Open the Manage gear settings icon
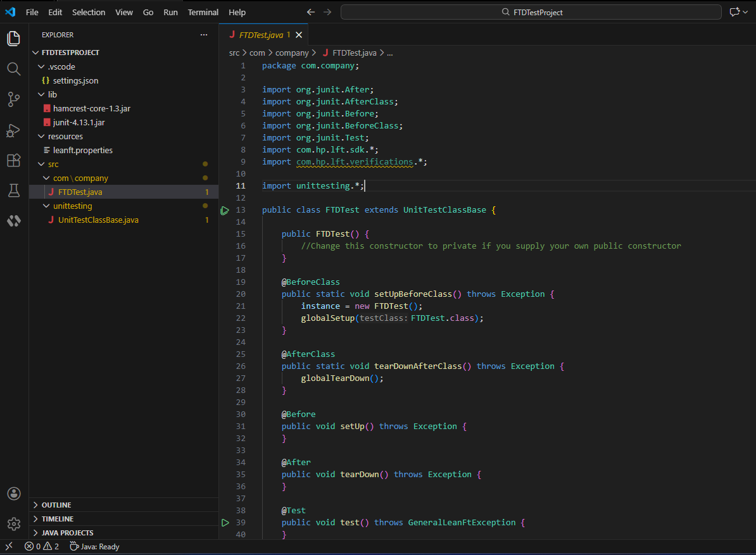Screen dimensions: 756x555 pyautogui.click(x=14, y=523)
